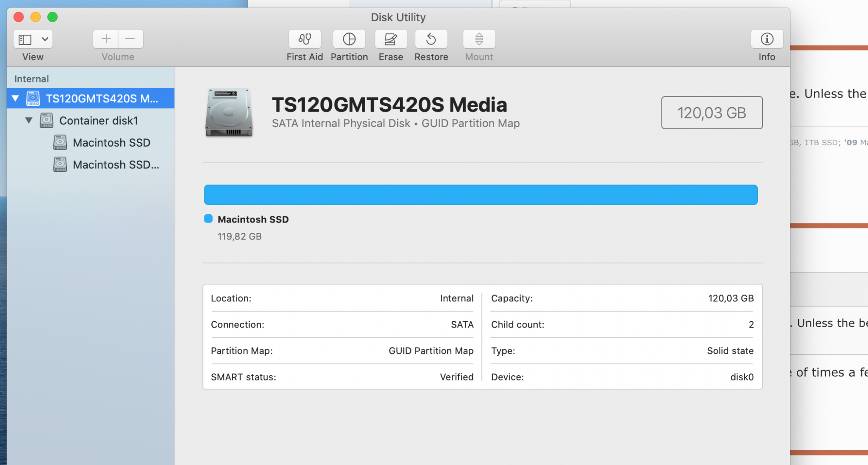
Task: Click the Location Internal value
Action: pyautogui.click(x=457, y=298)
